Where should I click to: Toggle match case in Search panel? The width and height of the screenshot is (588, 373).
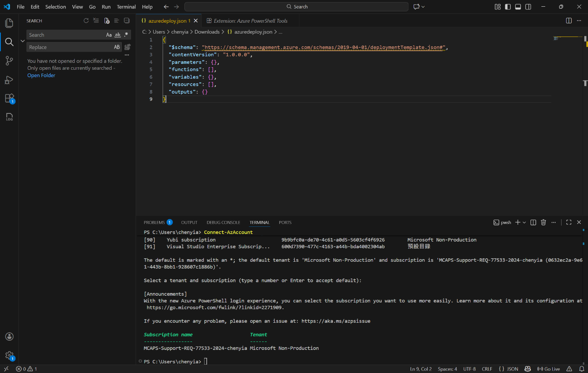pos(109,34)
